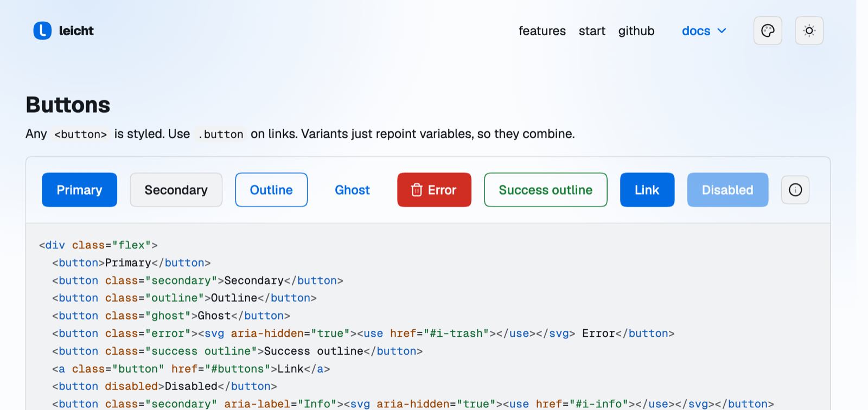Click the inline <button> code in description
Image resolution: width=868 pixels, height=410 pixels.
(80, 134)
